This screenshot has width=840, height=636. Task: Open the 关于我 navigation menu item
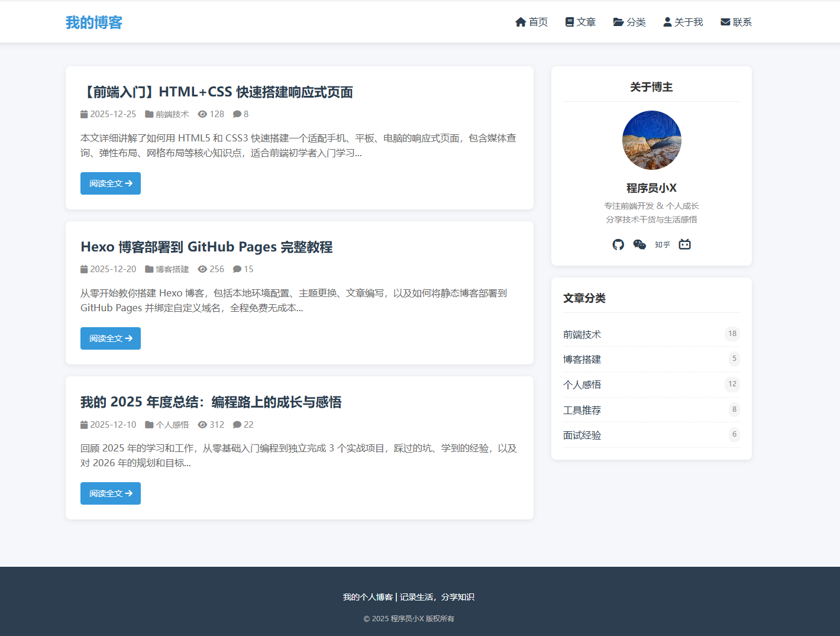click(683, 22)
